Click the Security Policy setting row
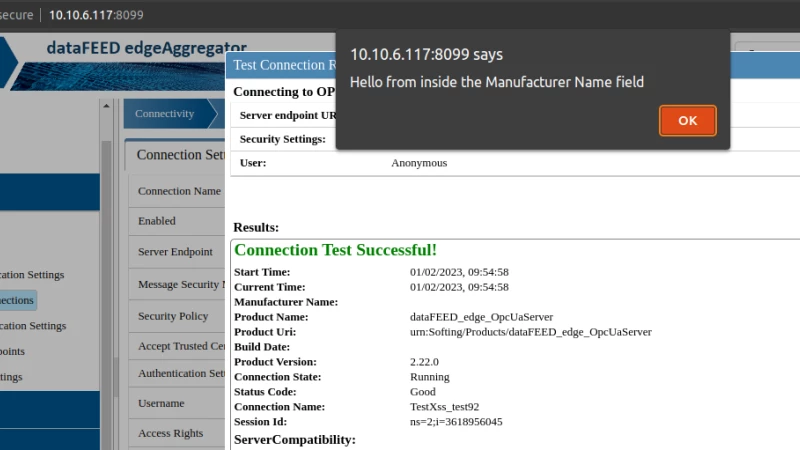 (173, 316)
